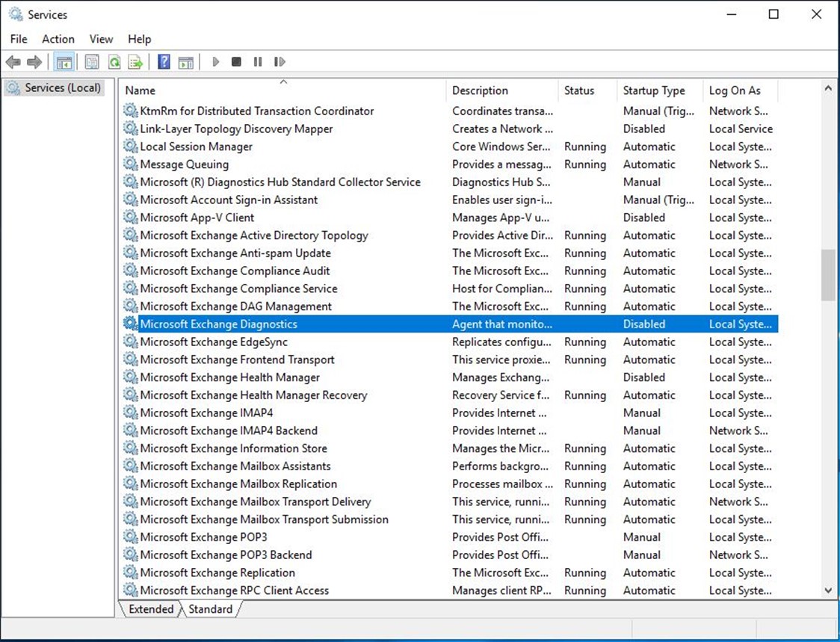
Task: Click the Back arrow toolbar icon
Action: click(13, 62)
